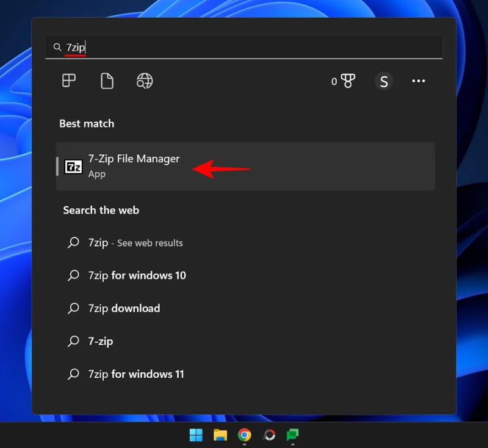Image resolution: width=488 pixels, height=448 pixels.
Task: Launch Google Chrome from taskbar
Action: (245, 435)
